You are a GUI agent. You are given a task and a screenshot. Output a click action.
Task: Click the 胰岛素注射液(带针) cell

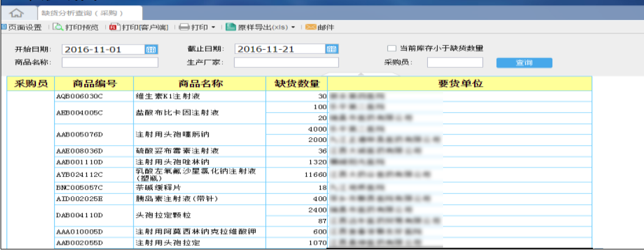pos(200,199)
